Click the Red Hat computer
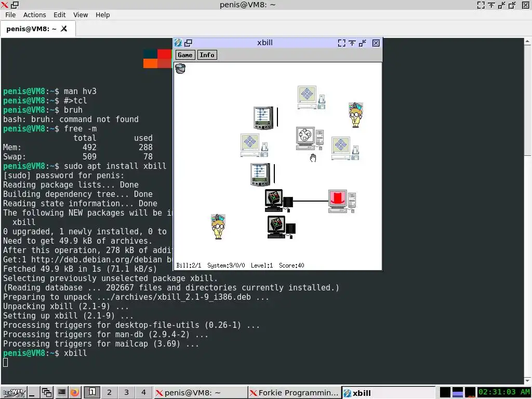Viewport: 532px width, 399px height. pyautogui.click(x=342, y=201)
